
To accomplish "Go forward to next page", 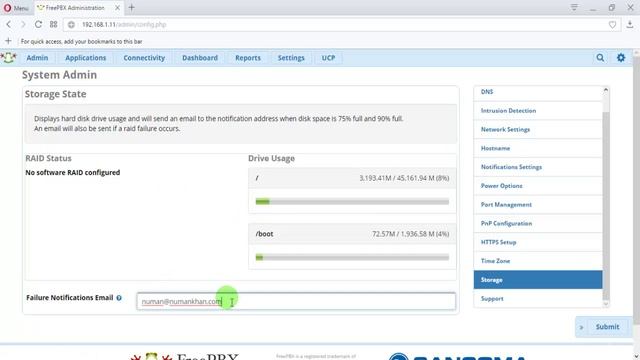I will pyautogui.click(x=23, y=24).
